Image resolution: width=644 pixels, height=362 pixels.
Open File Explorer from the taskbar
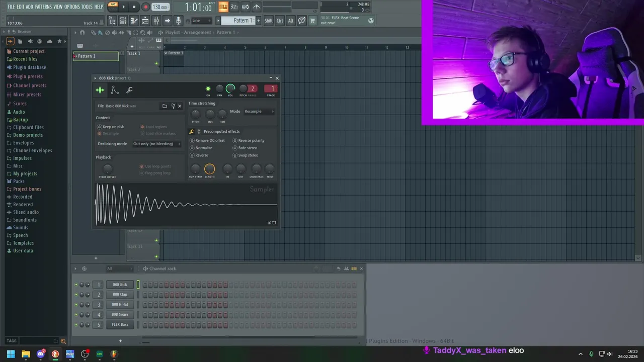[26, 354]
